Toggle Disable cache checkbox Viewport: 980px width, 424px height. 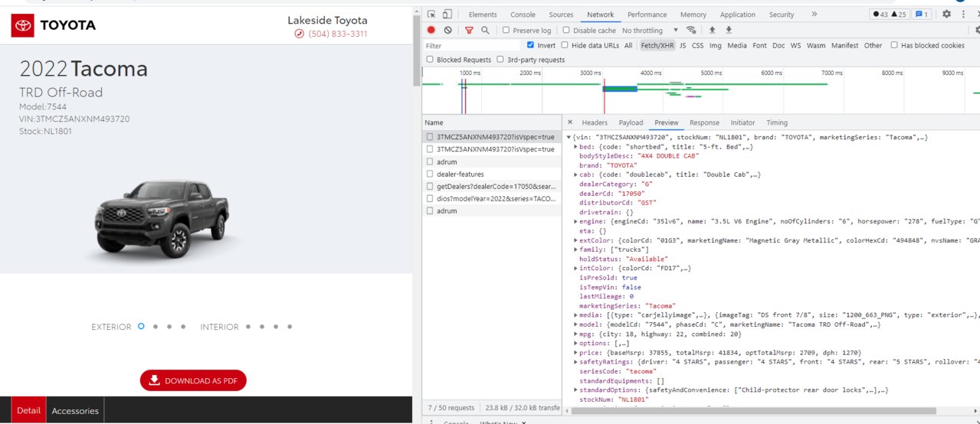coord(565,31)
